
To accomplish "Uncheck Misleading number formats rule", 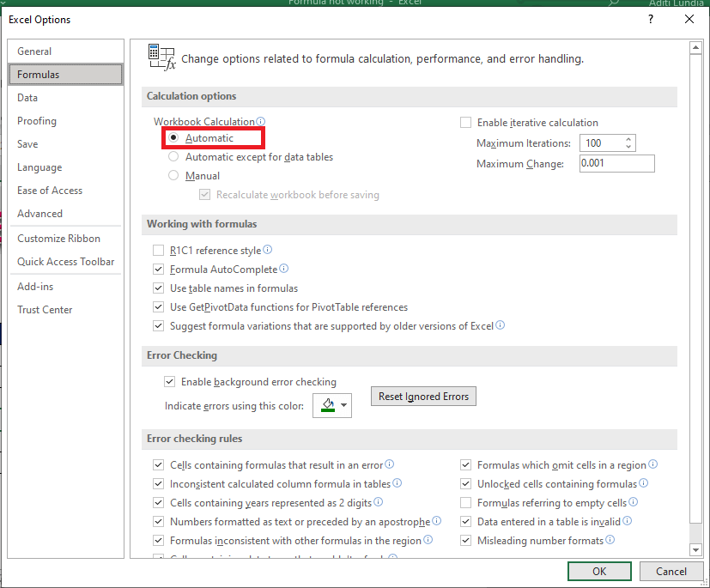I will [x=465, y=541].
